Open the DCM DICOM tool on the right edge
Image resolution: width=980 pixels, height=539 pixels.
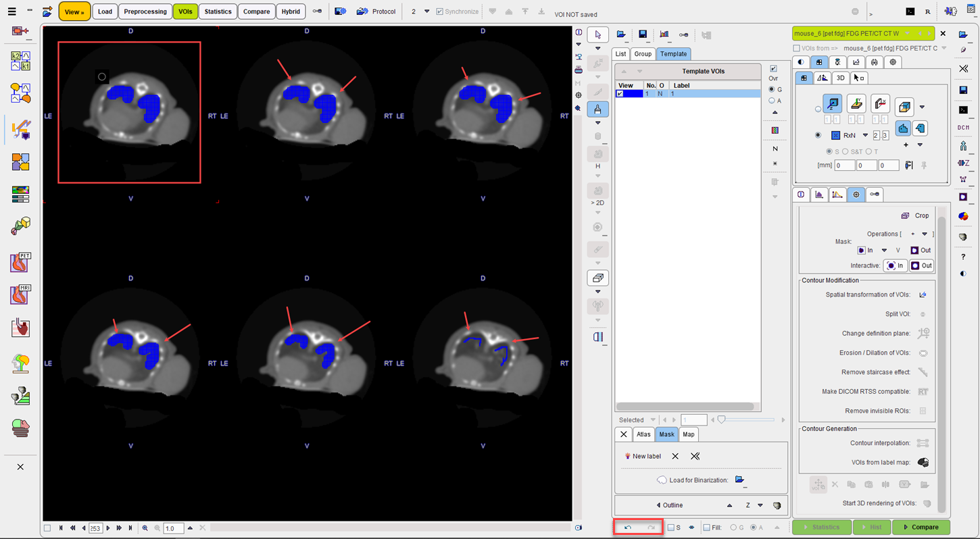click(x=963, y=127)
